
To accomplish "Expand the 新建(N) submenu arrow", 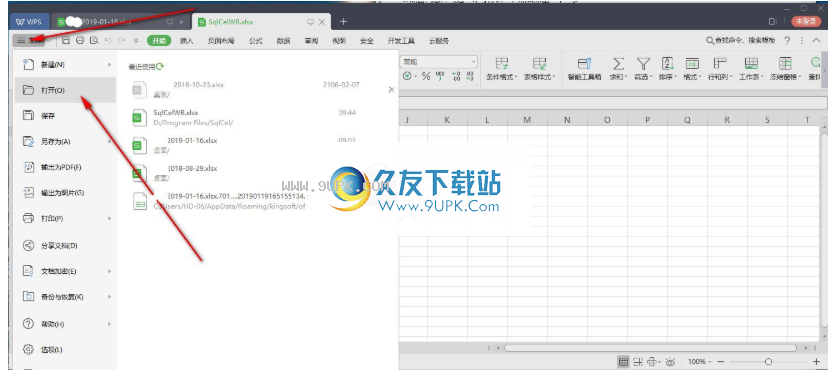I will pos(109,65).
